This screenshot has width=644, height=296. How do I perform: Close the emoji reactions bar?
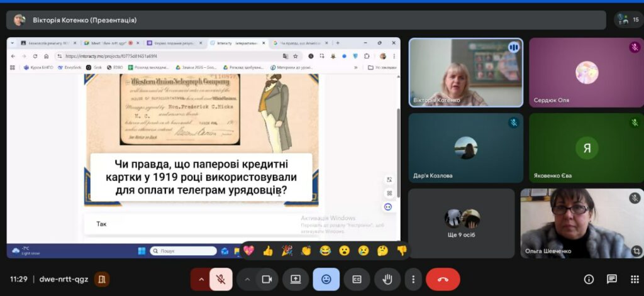tap(326, 279)
